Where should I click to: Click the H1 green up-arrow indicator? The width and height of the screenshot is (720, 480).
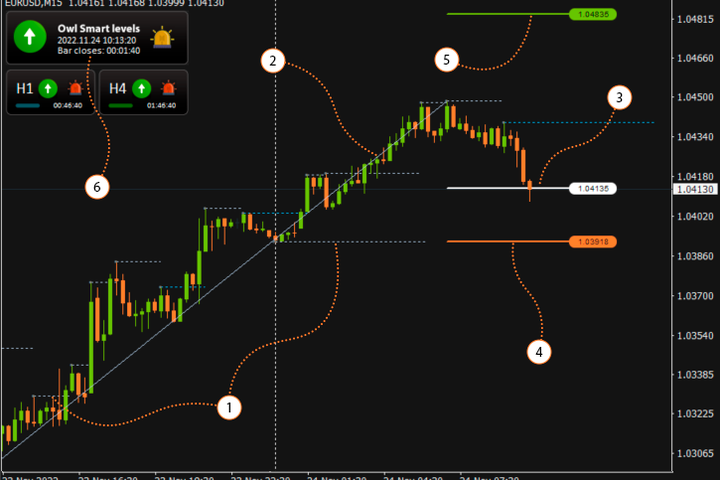pyautogui.click(x=48, y=88)
